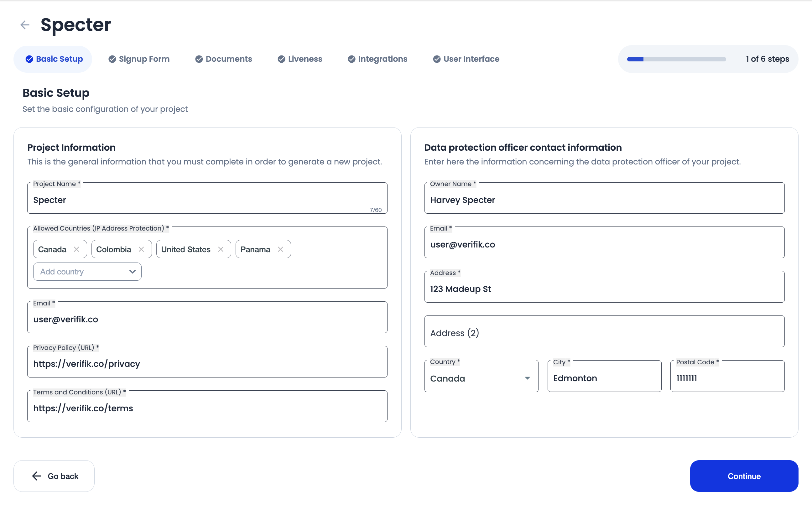Viewport: 812px width, 505px height.
Task: Remove Colombia chip with its X icon
Action: point(141,249)
